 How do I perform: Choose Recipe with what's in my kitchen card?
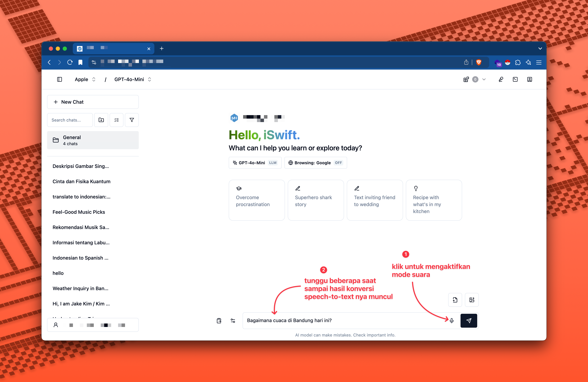[x=434, y=200]
